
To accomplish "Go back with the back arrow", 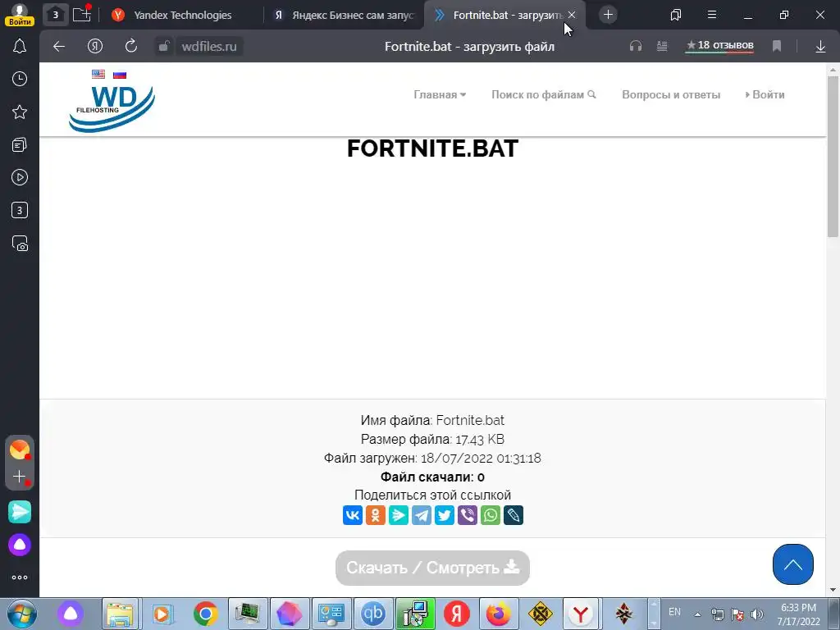I will [59, 47].
